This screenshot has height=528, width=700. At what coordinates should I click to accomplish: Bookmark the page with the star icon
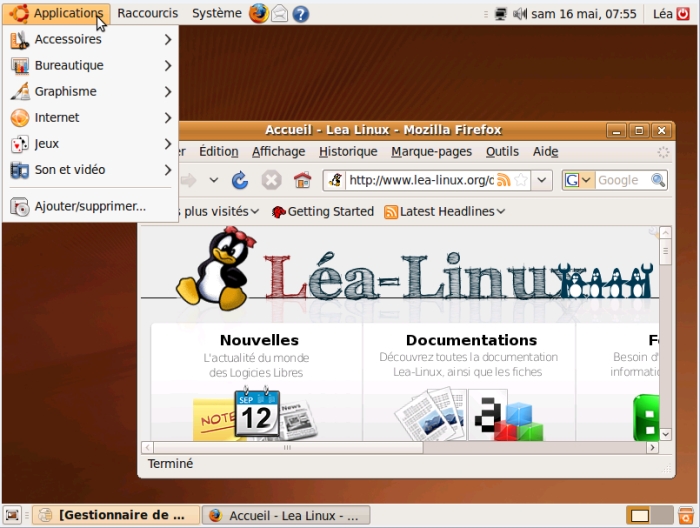click(521, 180)
